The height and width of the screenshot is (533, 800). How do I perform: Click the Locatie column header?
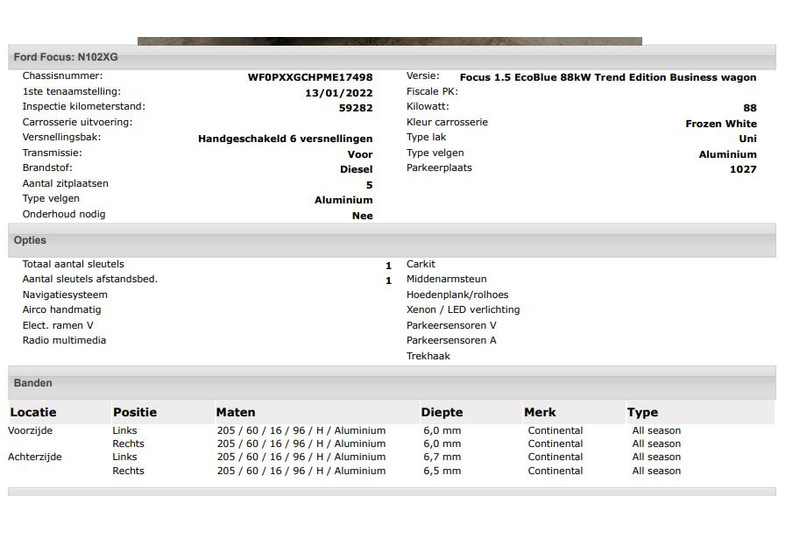pos(33,412)
